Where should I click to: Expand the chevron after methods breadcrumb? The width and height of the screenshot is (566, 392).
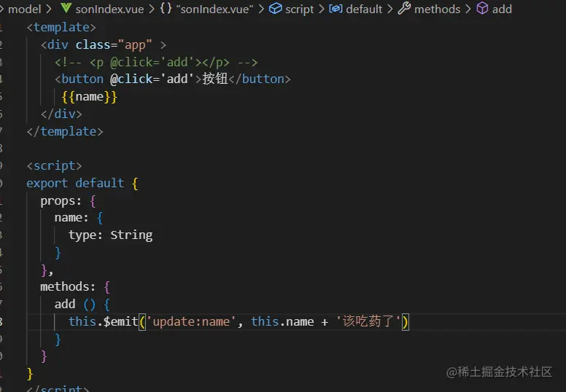pos(468,9)
